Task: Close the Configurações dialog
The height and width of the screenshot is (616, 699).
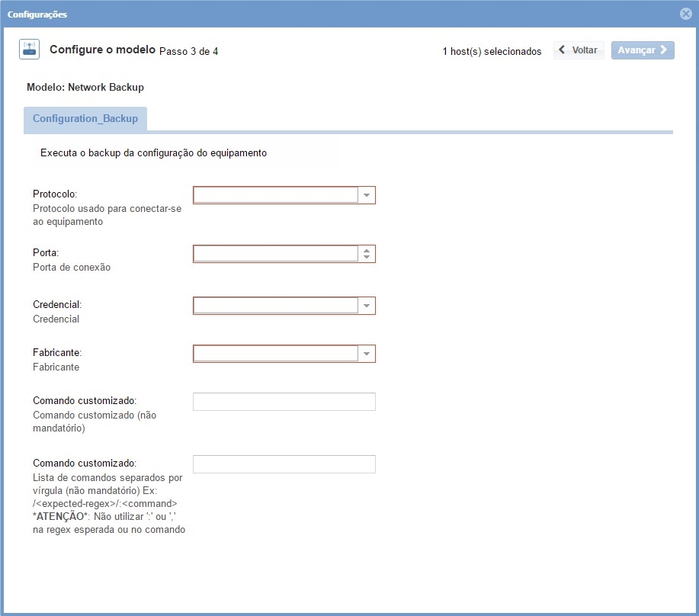Action: pos(685,14)
